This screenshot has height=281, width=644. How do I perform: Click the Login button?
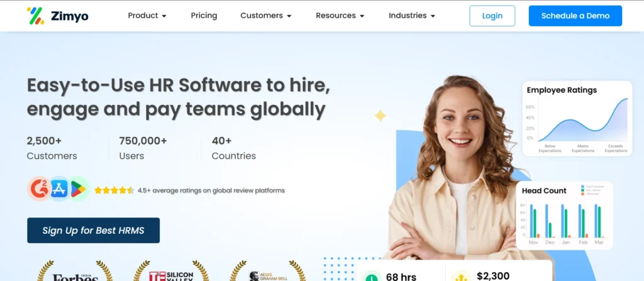click(492, 16)
